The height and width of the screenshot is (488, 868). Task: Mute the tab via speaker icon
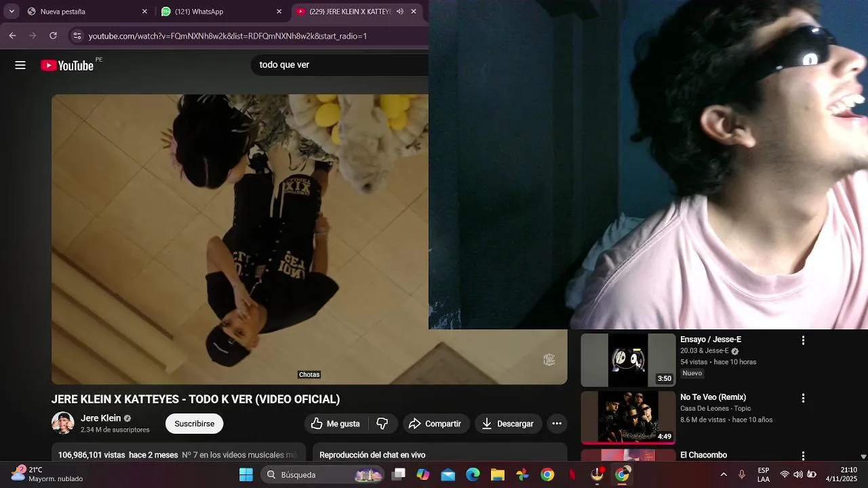(x=400, y=12)
